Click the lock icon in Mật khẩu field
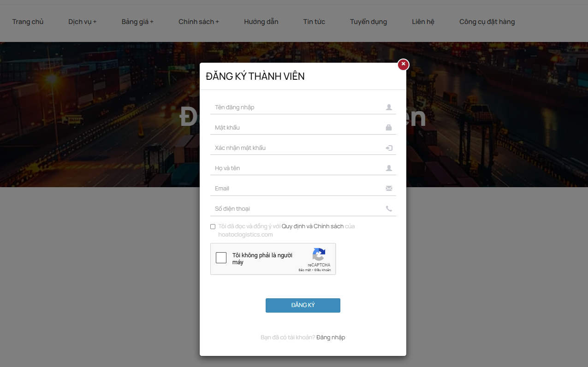Image resolution: width=588 pixels, height=367 pixels. point(389,128)
